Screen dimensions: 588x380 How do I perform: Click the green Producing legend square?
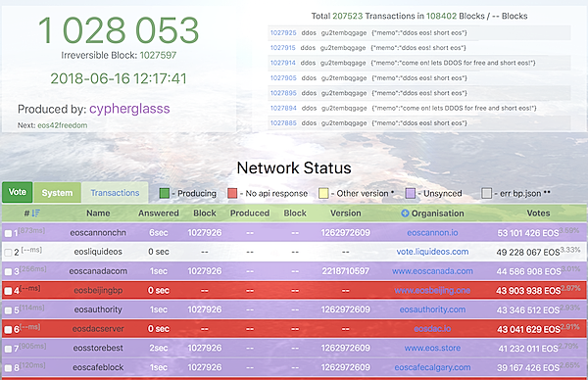[165, 193]
